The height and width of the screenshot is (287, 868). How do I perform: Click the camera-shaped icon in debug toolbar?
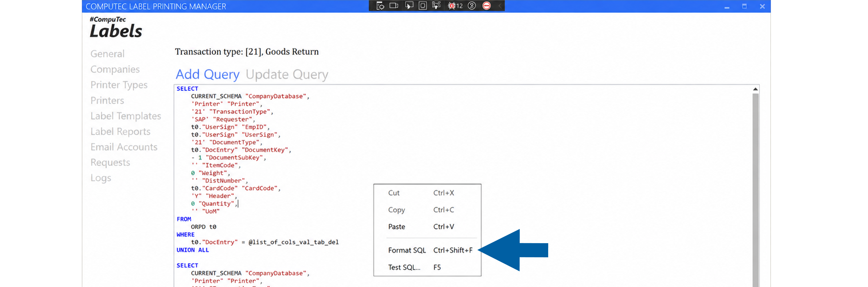point(394,6)
